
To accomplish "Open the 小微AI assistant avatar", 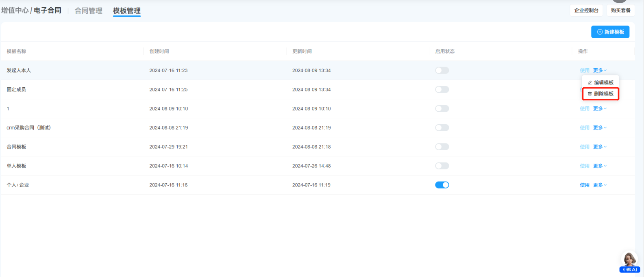I will 630,262.
